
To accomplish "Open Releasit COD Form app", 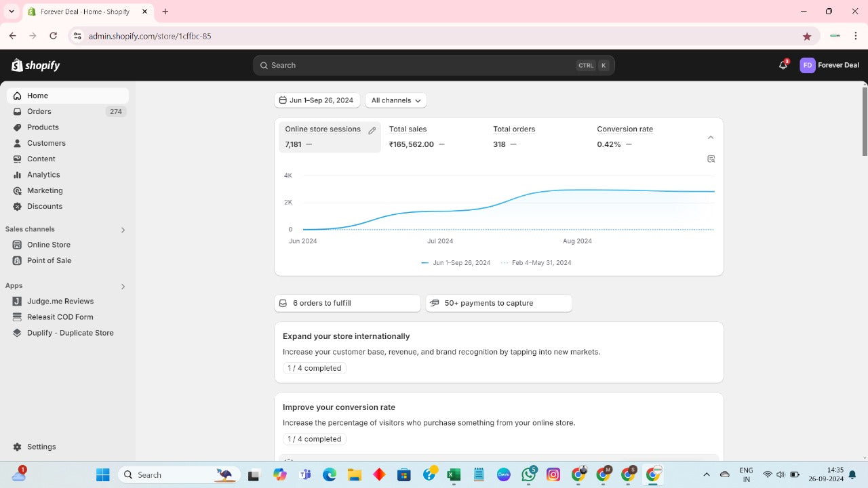I will tap(60, 317).
